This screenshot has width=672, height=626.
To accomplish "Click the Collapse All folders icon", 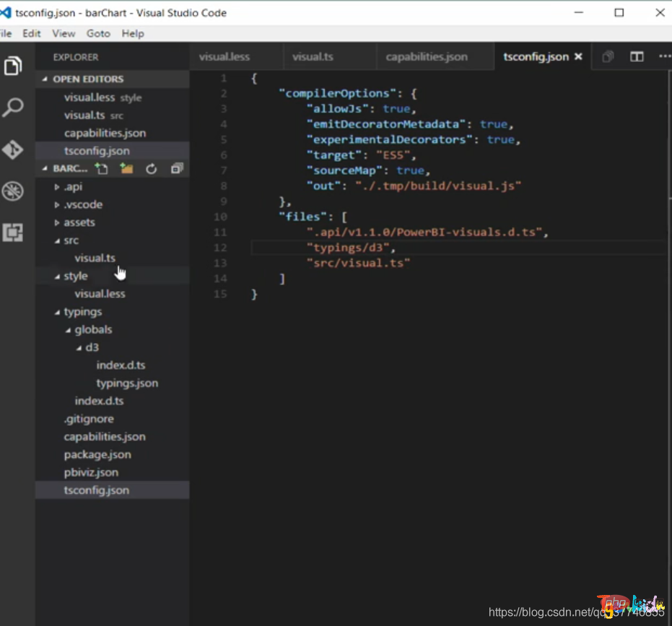I will coord(177,168).
